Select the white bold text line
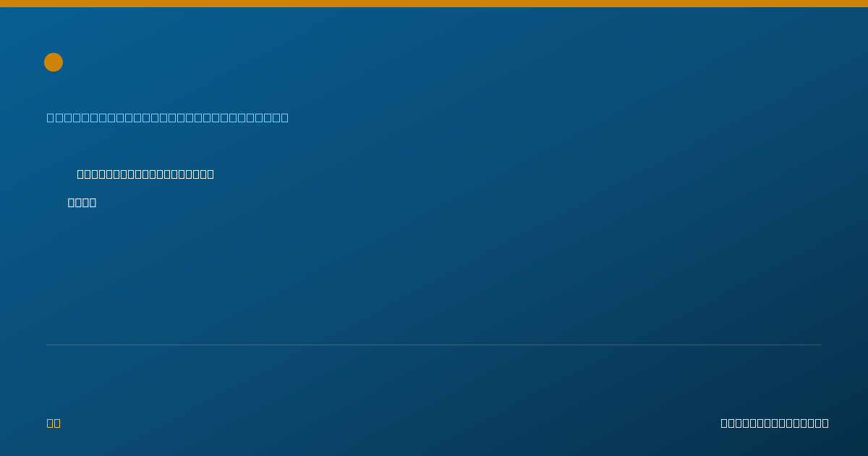Screen dimensions: 868x456 click(x=145, y=174)
